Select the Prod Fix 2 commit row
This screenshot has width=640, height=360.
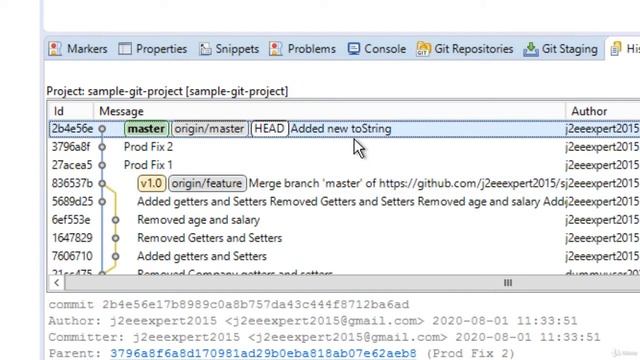click(344, 147)
